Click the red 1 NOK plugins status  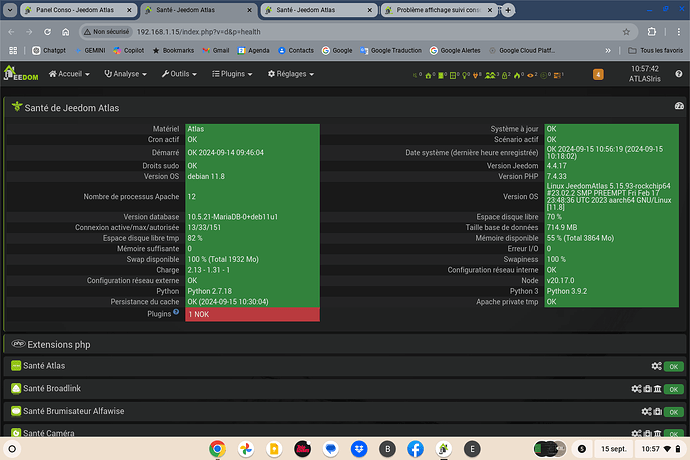pos(252,314)
